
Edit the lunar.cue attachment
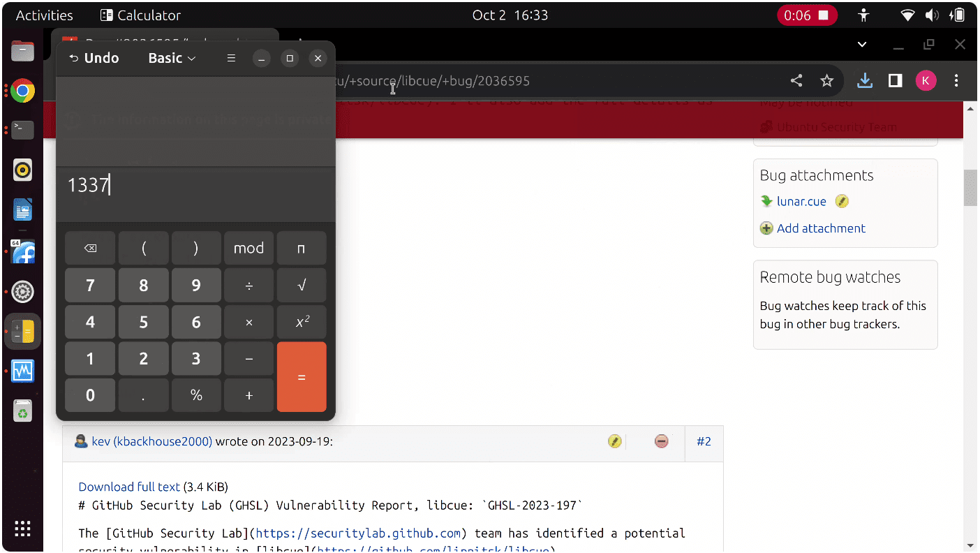842,202
